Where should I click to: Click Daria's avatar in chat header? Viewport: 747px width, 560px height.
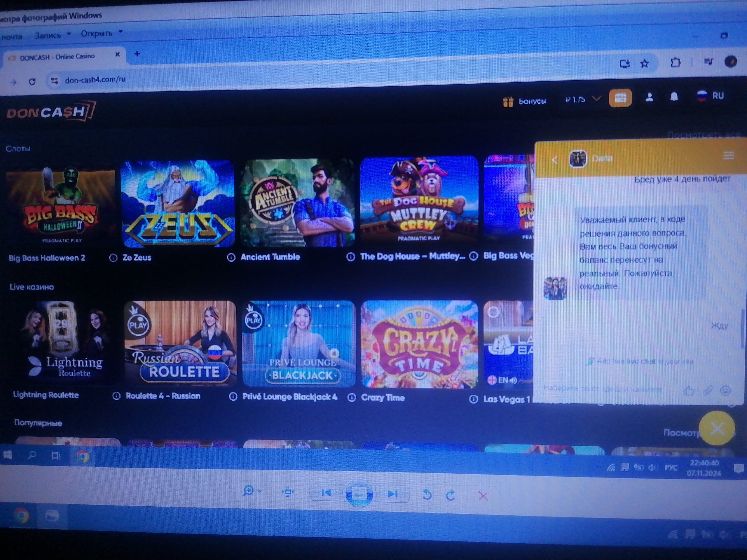coord(578,159)
